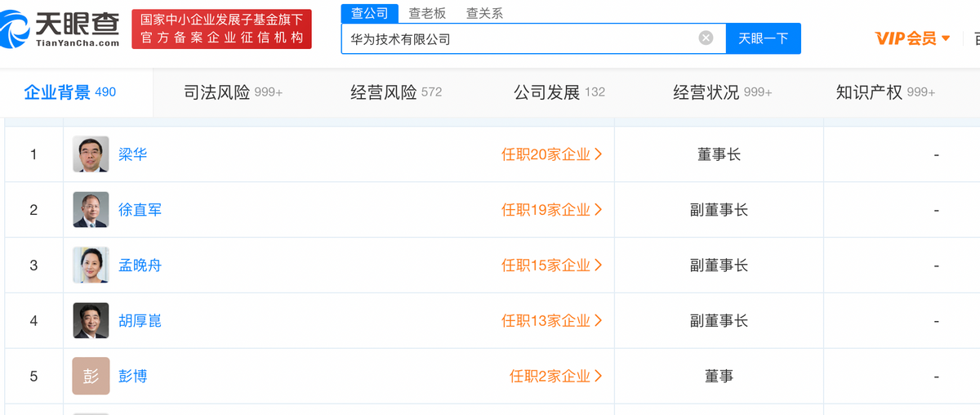Expand 任职19家企业 for 徐直军
Image resolution: width=980 pixels, height=415 pixels.
coord(552,210)
